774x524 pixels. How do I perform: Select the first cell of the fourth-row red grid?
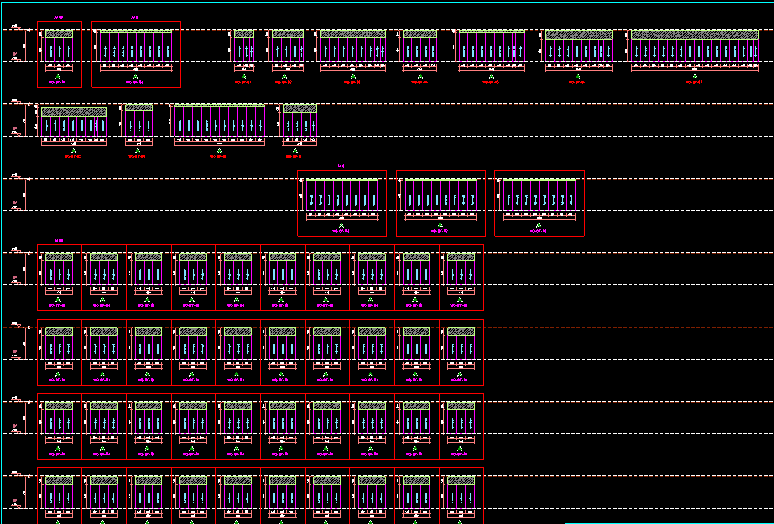pos(59,275)
